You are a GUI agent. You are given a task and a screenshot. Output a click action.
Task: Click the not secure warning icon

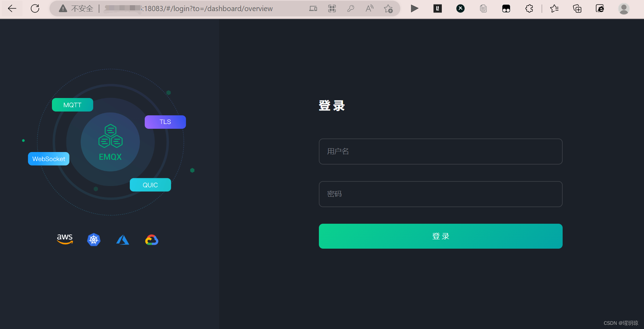[x=63, y=9]
